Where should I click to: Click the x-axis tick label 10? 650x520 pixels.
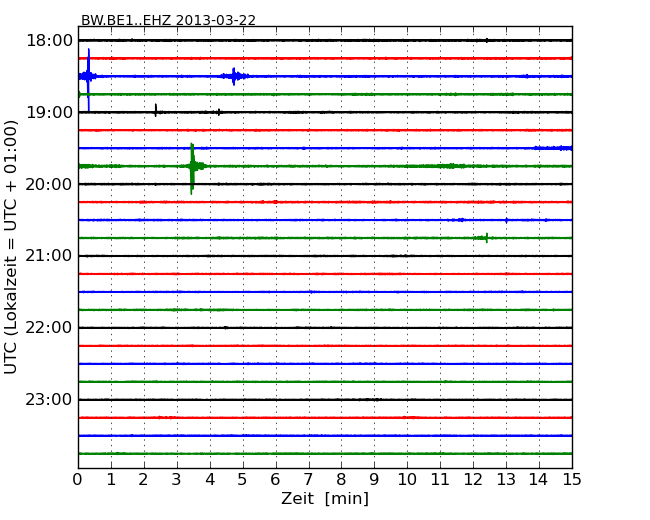point(407,479)
